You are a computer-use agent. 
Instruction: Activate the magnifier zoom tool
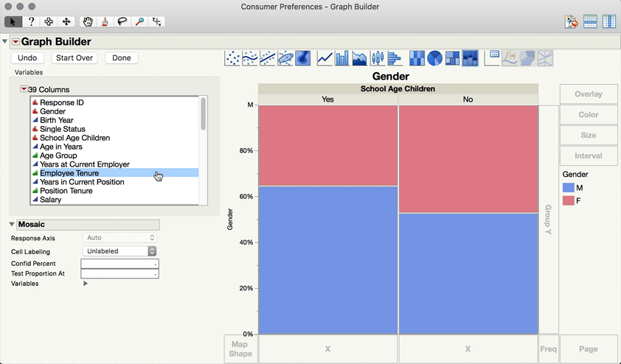pos(139,22)
